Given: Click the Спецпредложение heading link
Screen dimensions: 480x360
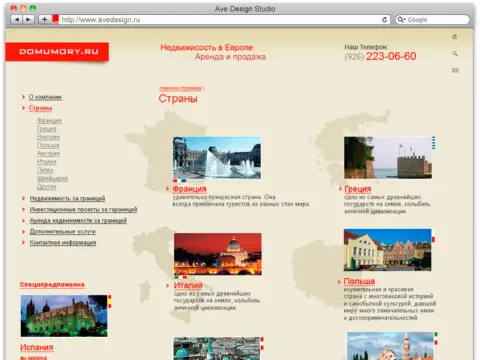Looking at the screenshot, I should click(x=52, y=285).
